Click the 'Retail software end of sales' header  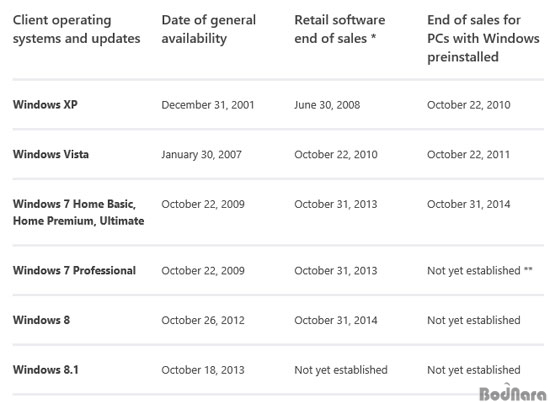click(x=340, y=29)
